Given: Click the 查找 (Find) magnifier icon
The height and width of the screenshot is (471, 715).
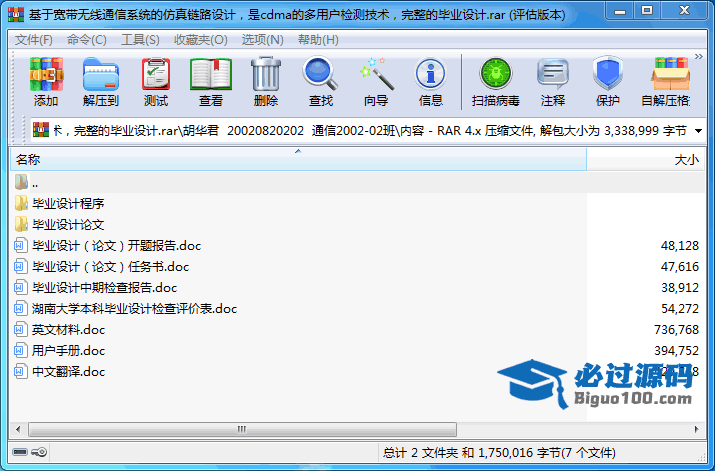Looking at the screenshot, I should click(320, 81).
